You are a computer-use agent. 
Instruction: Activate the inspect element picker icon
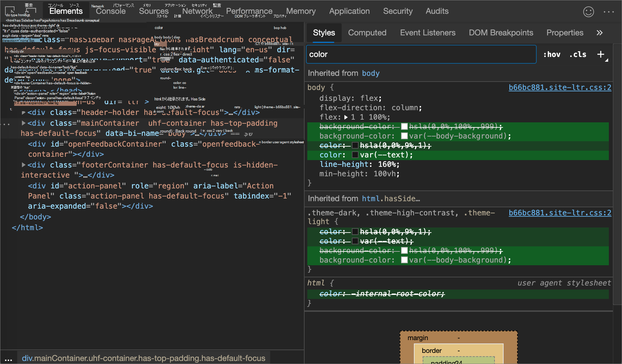[x=10, y=10]
